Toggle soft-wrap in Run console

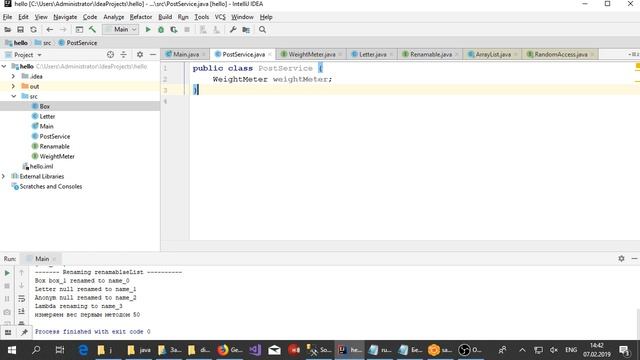click(x=22, y=298)
